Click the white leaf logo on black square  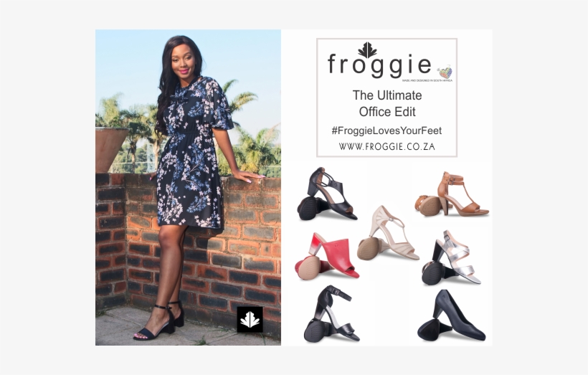pos(250,320)
